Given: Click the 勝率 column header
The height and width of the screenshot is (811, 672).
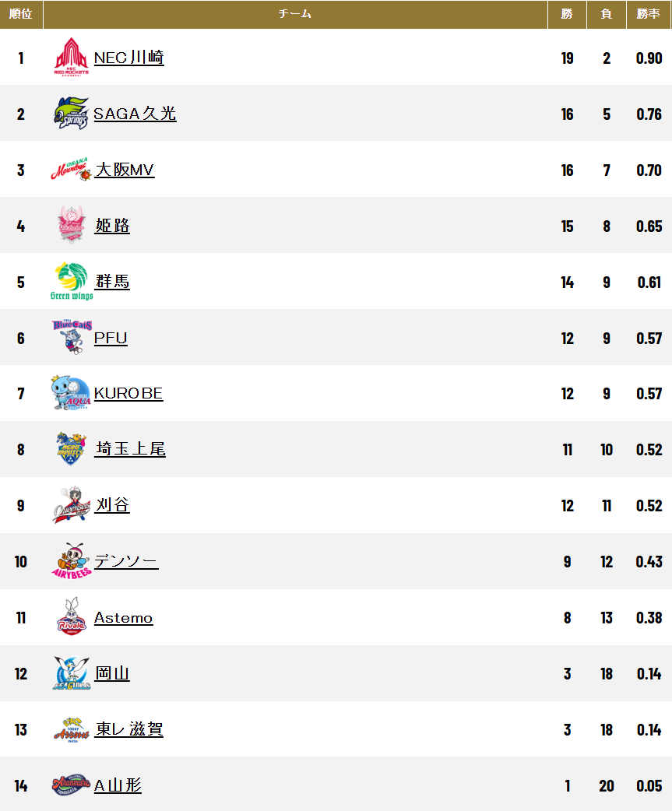Looking at the screenshot, I should click(649, 14).
